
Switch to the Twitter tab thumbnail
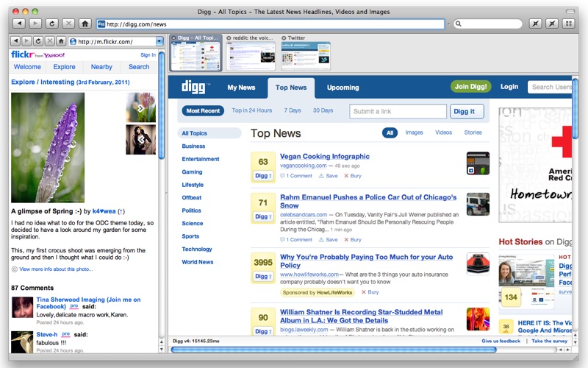pyautogui.click(x=306, y=55)
